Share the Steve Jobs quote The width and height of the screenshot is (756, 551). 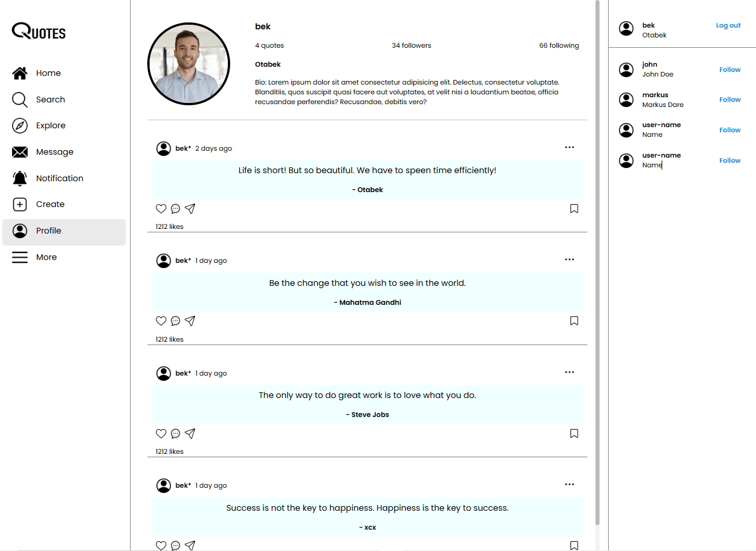coord(190,434)
